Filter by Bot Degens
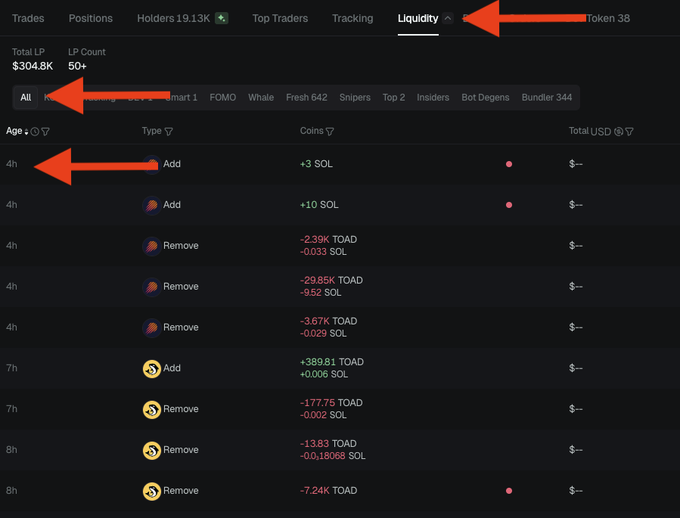Viewport: 680px width, 518px height. click(485, 97)
